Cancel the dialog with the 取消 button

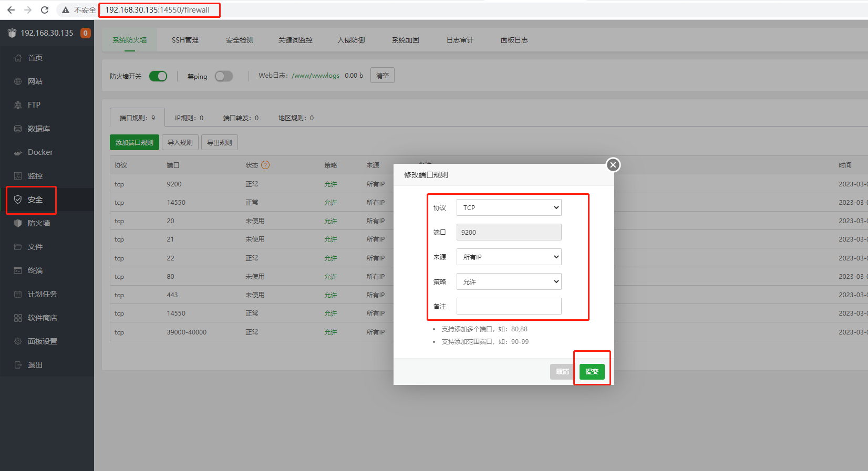pos(563,371)
